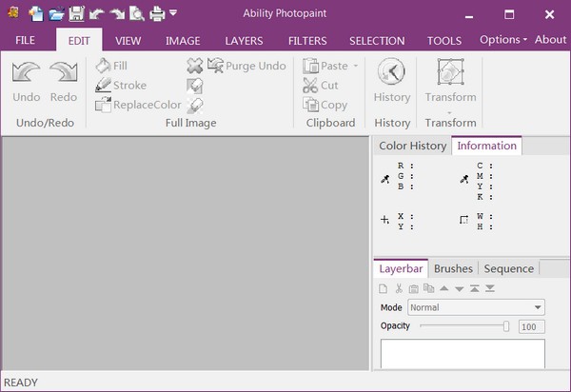Click the Print Preview magnifier icon
571x392 pixels.
[x=137, y=13]
